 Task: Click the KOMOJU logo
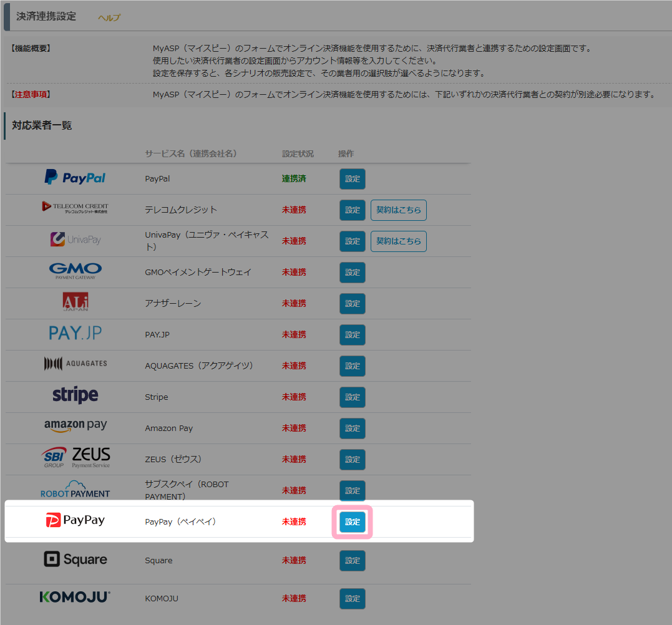(x=75, y=598)
